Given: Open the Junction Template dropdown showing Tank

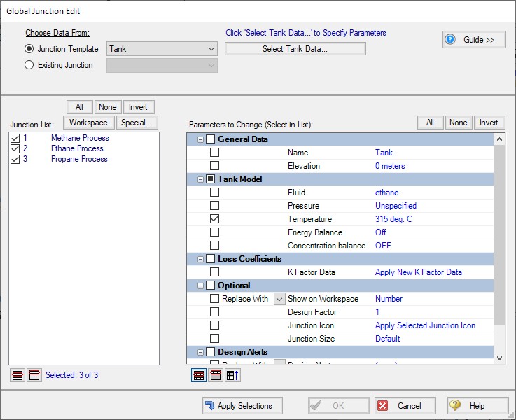Looking at the screenshot, I should coord(211,49).
